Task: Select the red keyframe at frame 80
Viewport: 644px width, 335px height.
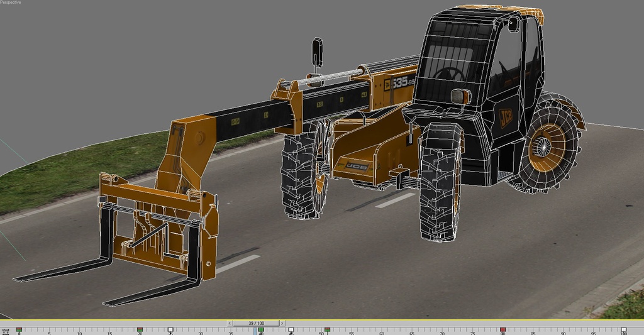Action: coord(502,329)
